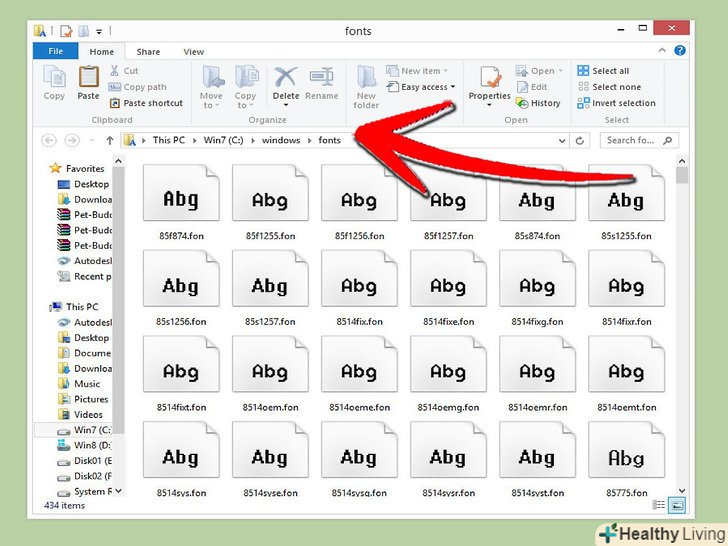Screen dimensions: 728x546
Task: Open the File menu tab
Action: click(x=55, y=52)
